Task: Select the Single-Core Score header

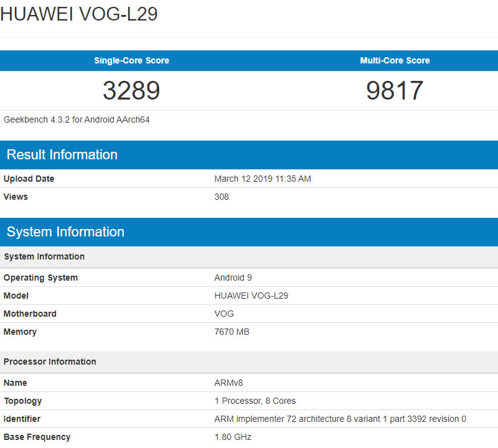Action: (x=131, y=60)
